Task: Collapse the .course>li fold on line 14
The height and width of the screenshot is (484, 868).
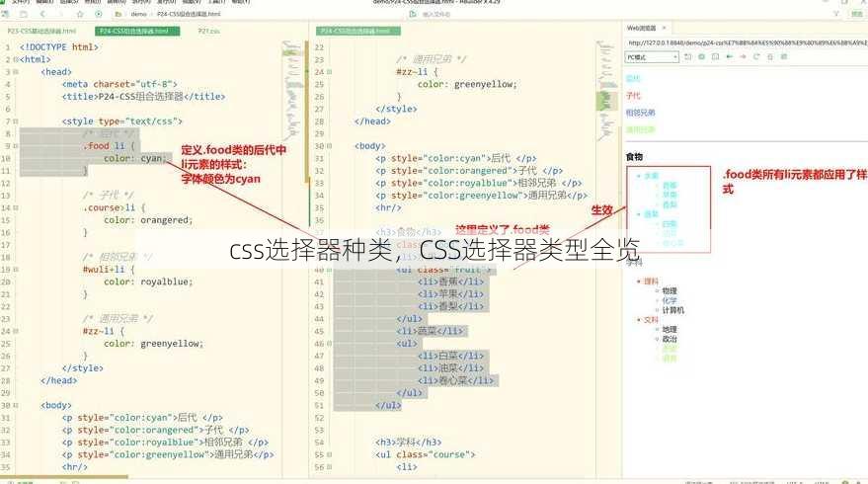Action: tap(16, 207)
